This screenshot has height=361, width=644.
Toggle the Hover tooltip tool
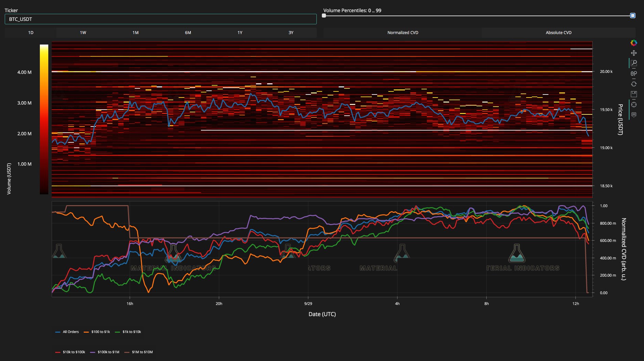point(634,115)
